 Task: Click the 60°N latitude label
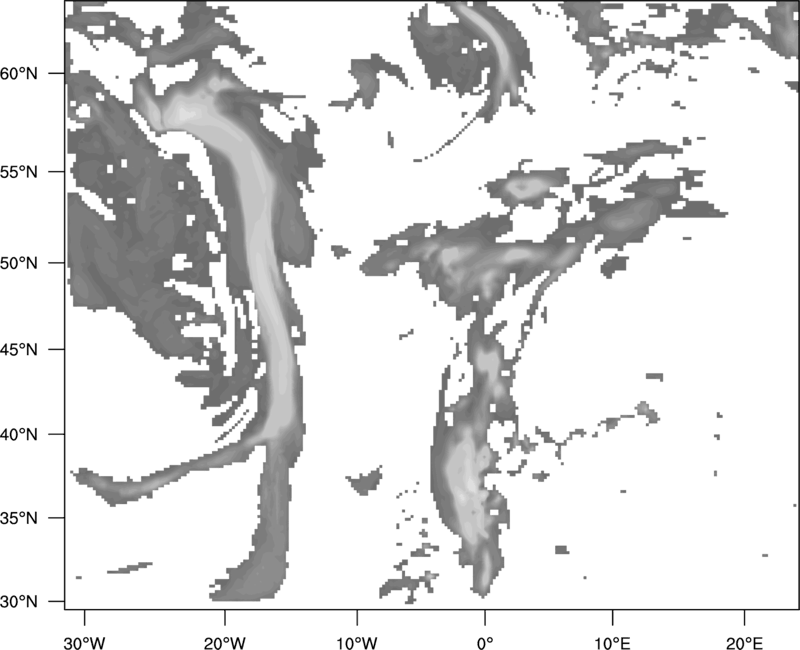click(19, 73)
